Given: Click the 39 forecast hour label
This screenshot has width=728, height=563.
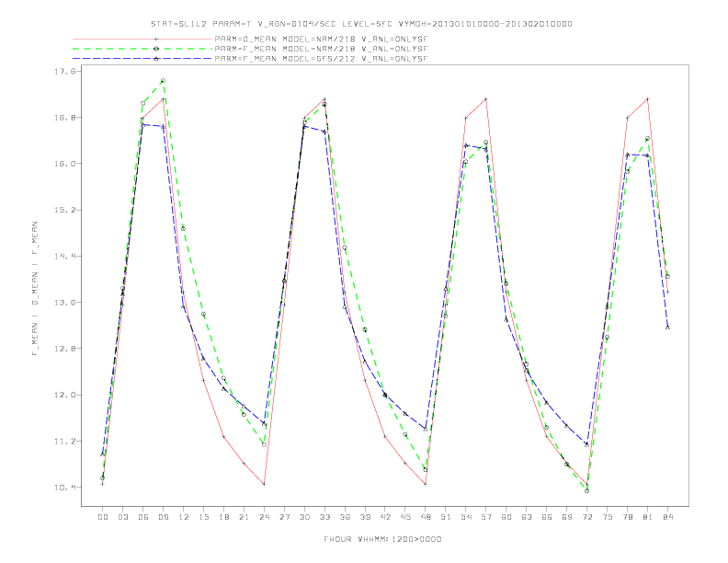Looking at the screenshot, I should coord(365,517).
